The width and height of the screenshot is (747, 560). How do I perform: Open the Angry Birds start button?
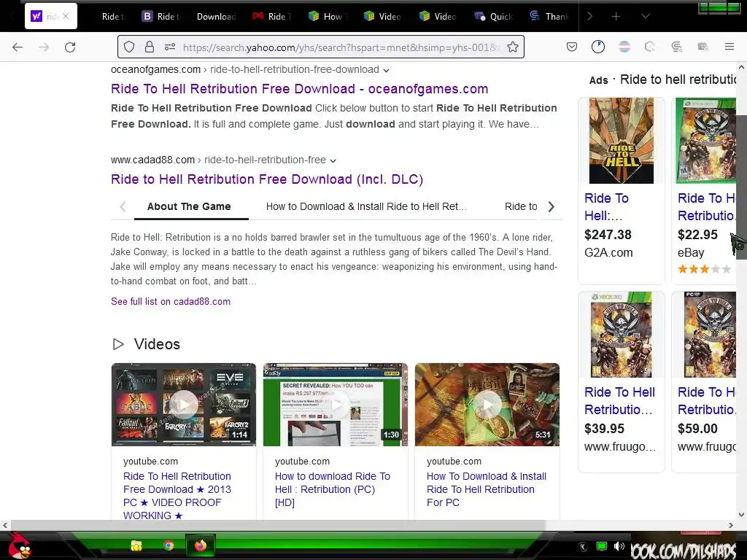click(x=18, y=545)
